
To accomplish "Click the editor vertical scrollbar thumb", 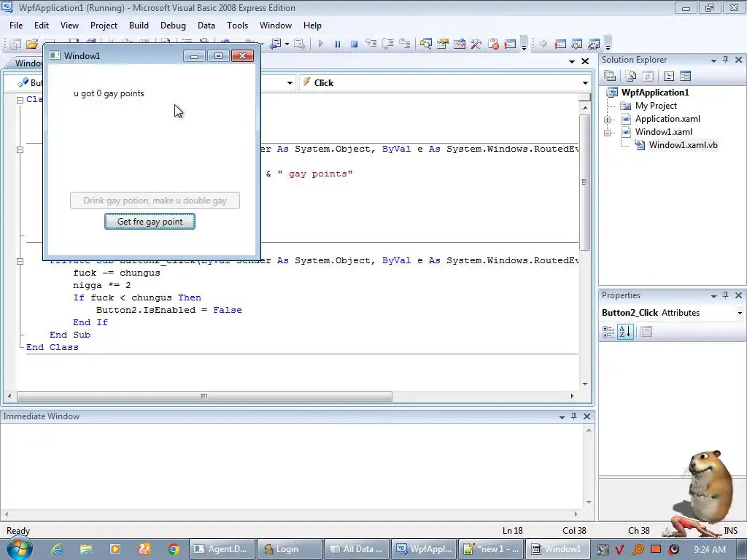I will pyautogui.click(x=584, y=182).
